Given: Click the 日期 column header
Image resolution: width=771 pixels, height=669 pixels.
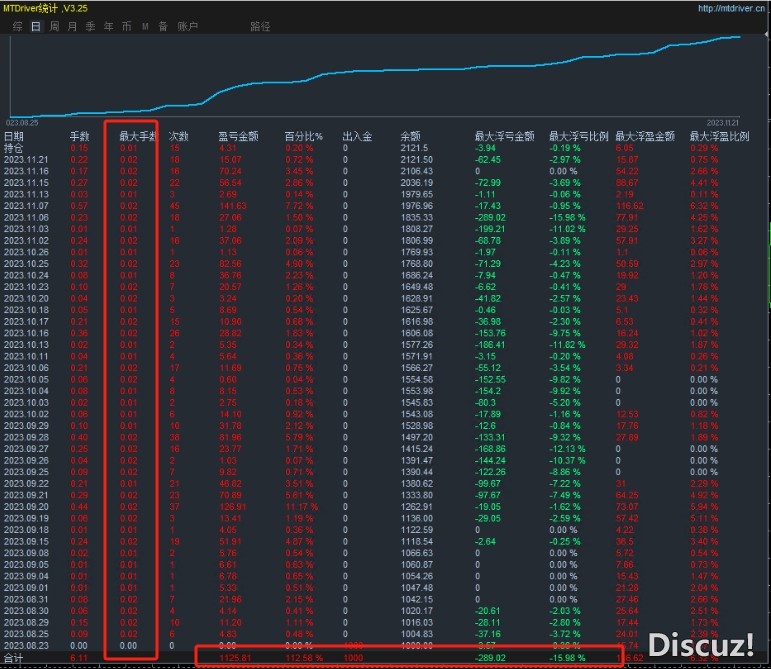Looking at the screenshot, I should [14, 136].
